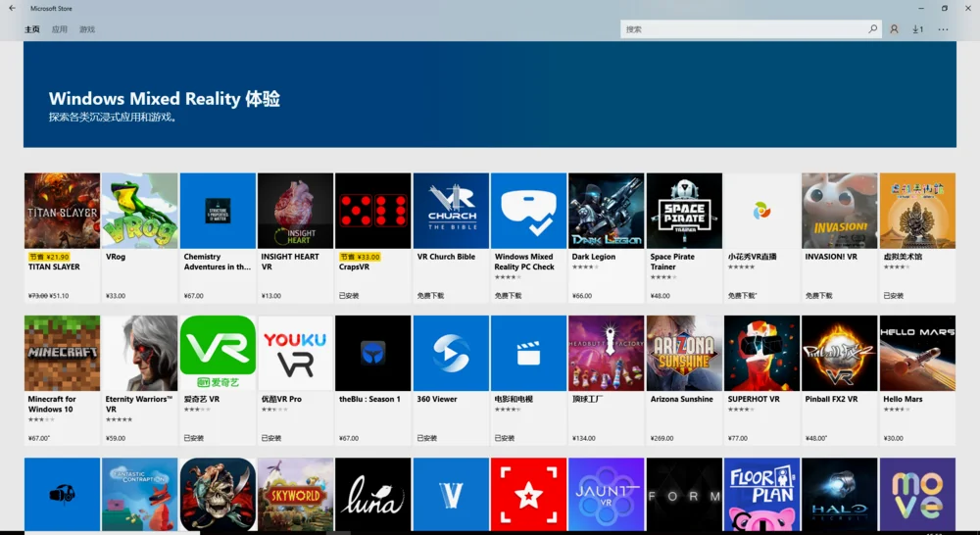Click the search magnifier icon

(872, 28)
